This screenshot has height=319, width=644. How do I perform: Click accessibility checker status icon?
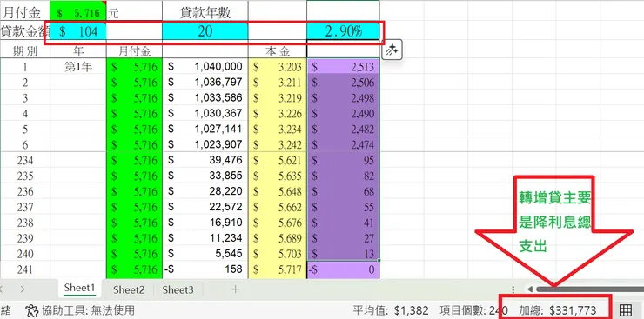(x=31, y=310)
